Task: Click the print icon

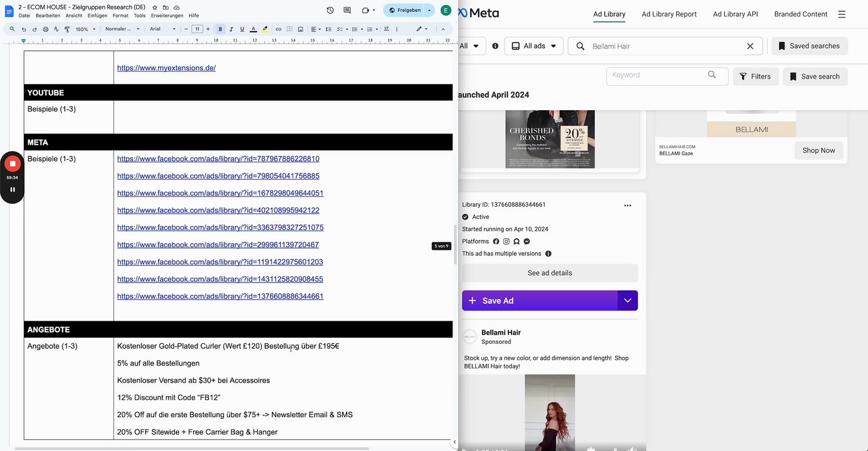Action: (45, 29)
